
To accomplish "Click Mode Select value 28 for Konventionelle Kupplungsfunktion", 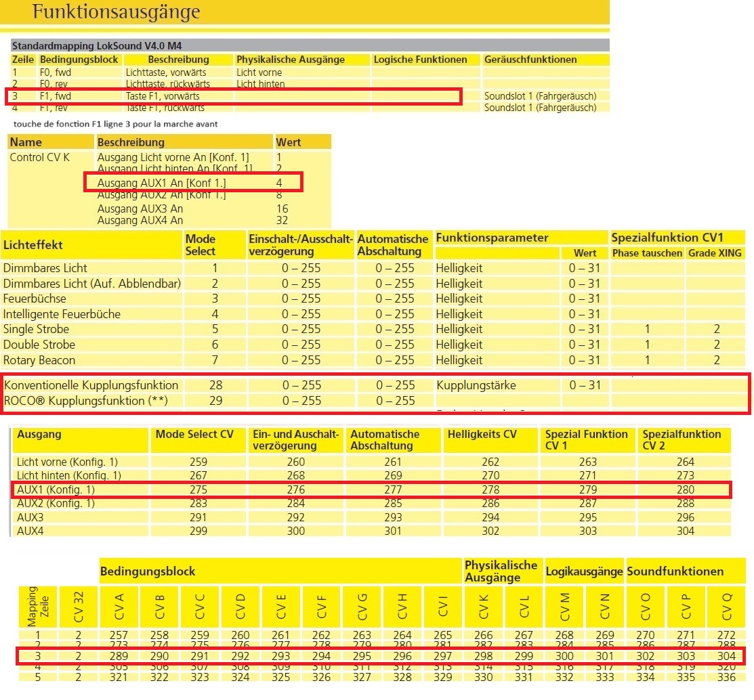I will pos(216,385).
